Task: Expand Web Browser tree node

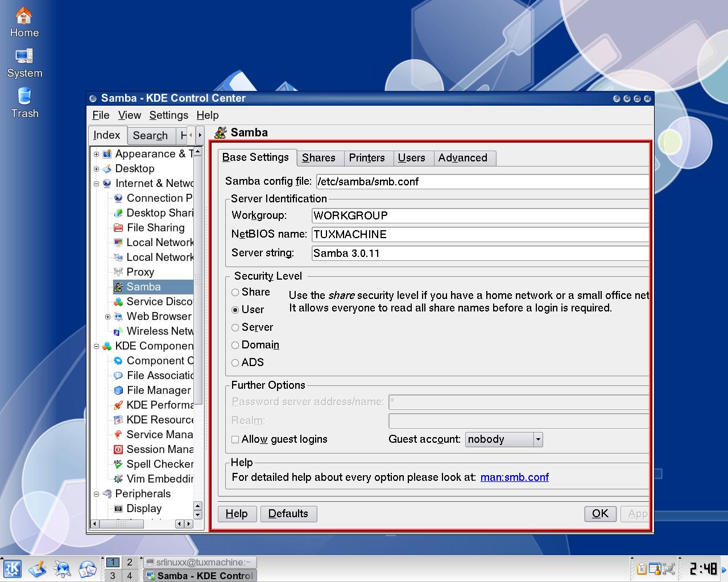Action: click(x=107, y=317)
